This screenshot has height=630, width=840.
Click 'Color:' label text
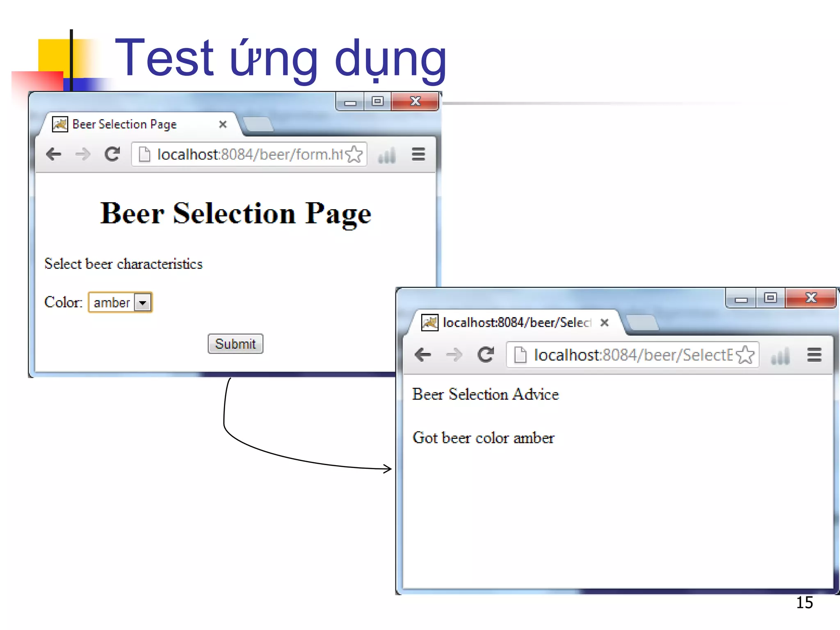click(64, 302)
